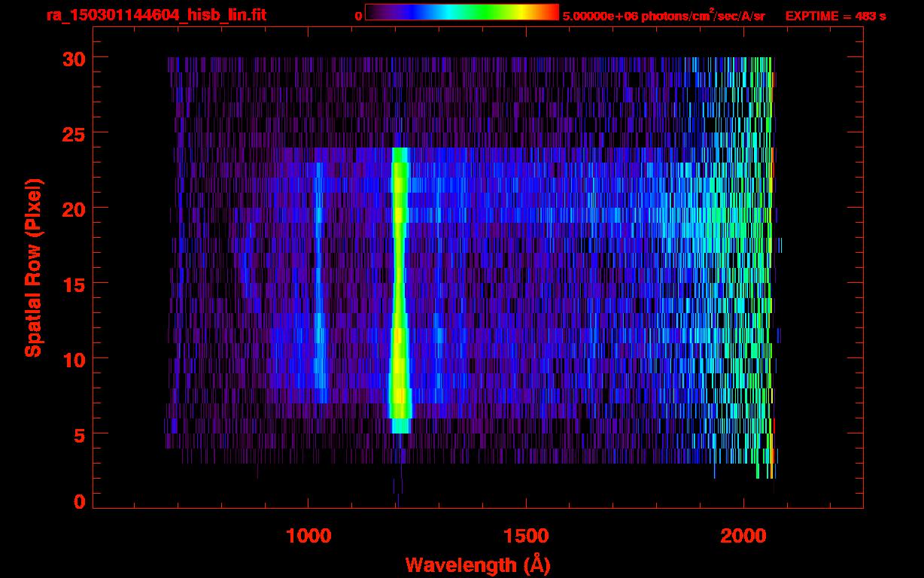Image resolution: width=924 pixels, height=578 pixels.
Task: Click the Wavelength (Å) axis title
Action: [x=479, y=564]
